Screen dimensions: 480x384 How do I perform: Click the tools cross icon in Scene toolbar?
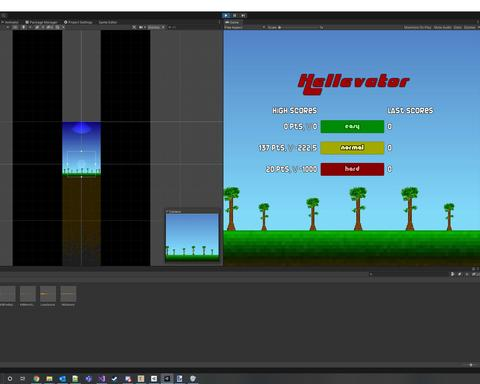(x=134, y=27)
